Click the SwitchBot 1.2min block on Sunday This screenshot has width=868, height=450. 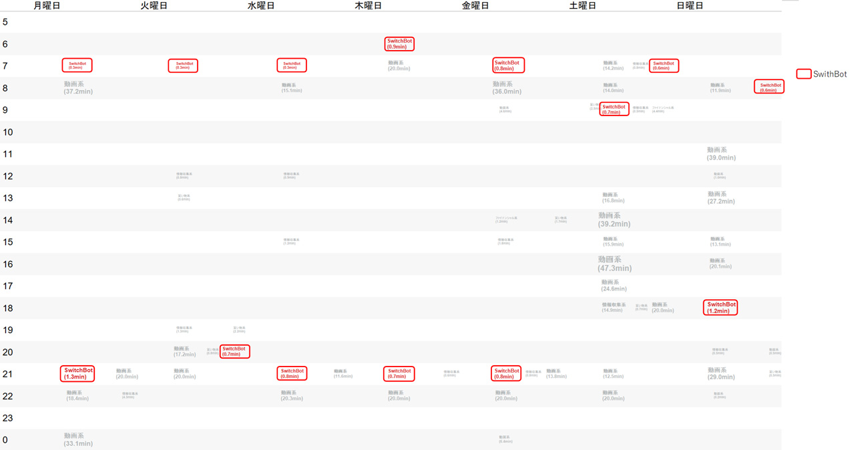click(x=720, y=308)
